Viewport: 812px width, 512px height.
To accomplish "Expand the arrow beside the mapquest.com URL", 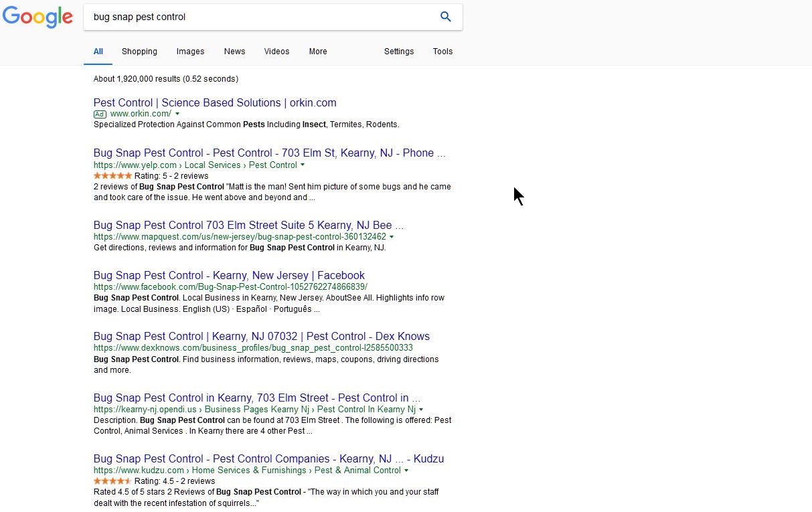I will click(x=392, y=237).
